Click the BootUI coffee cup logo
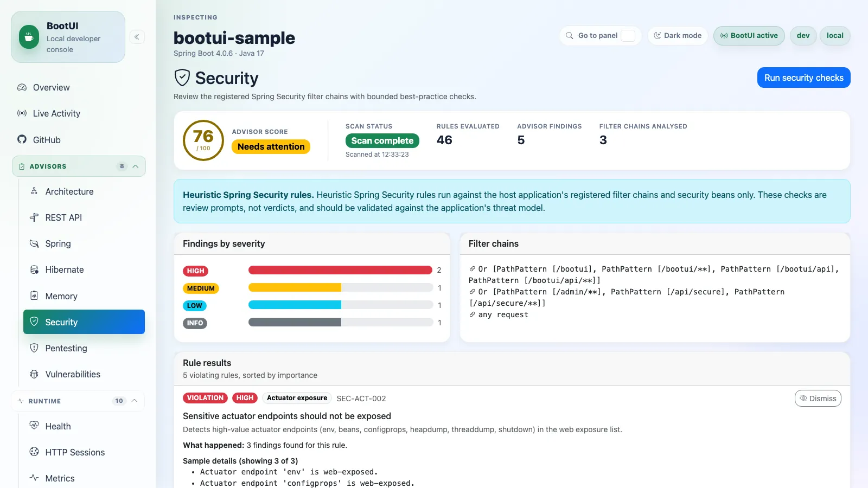The width and height of the screenshot is (868, 488). click(29, 37)
